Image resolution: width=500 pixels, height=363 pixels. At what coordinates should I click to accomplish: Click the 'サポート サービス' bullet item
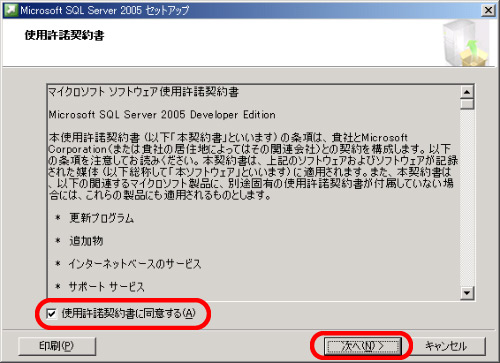coord(106,286)
